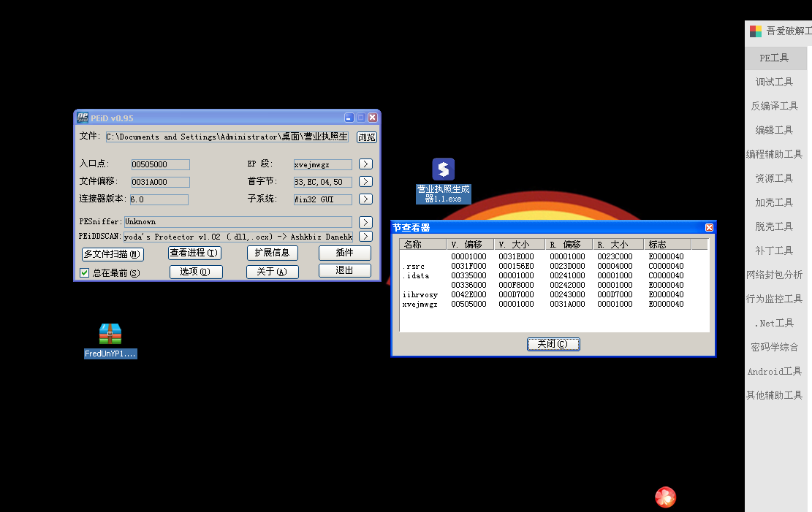
Task: Click the V. 大小 column header
Action: click(x=520, y=245)
